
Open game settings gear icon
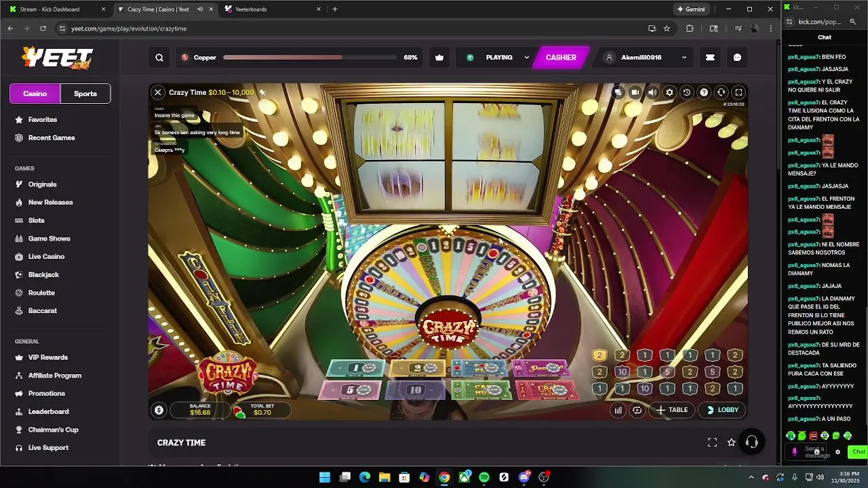[669, 92]
